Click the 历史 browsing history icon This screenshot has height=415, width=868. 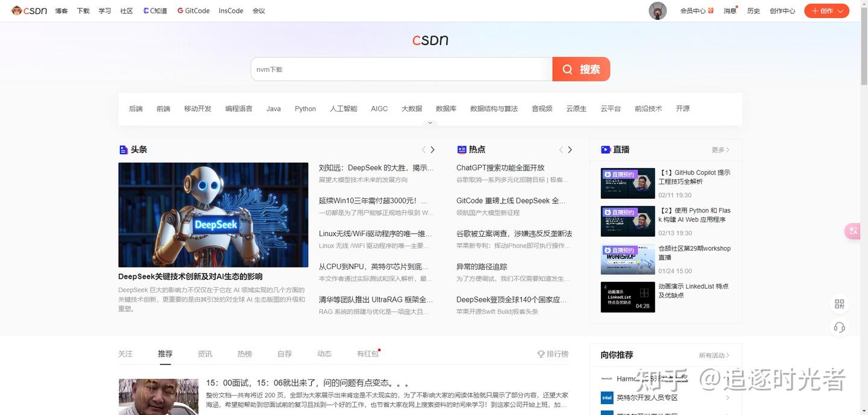pyautogui.click(x=752, y=10)
